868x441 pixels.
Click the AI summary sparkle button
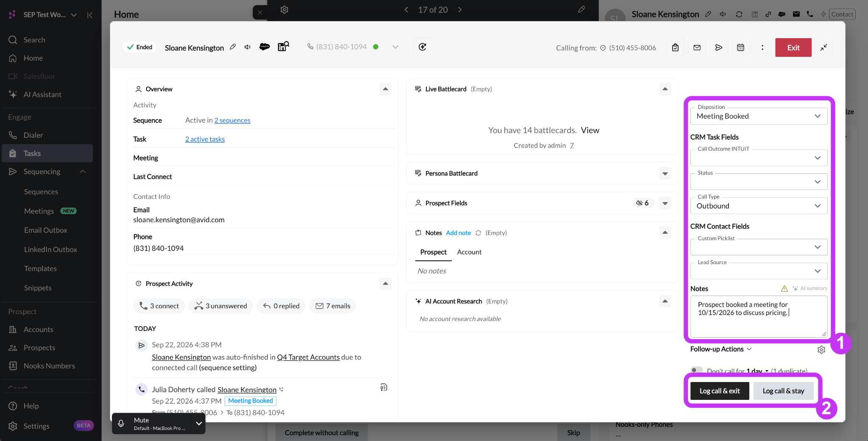click(x=810, y=288)
